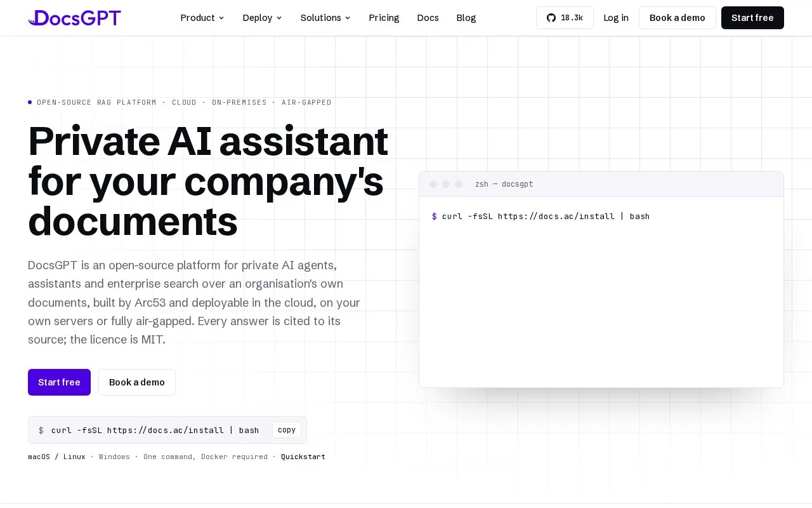
Task: Click Book a demo below hero text
Action: tap(137, 382)
